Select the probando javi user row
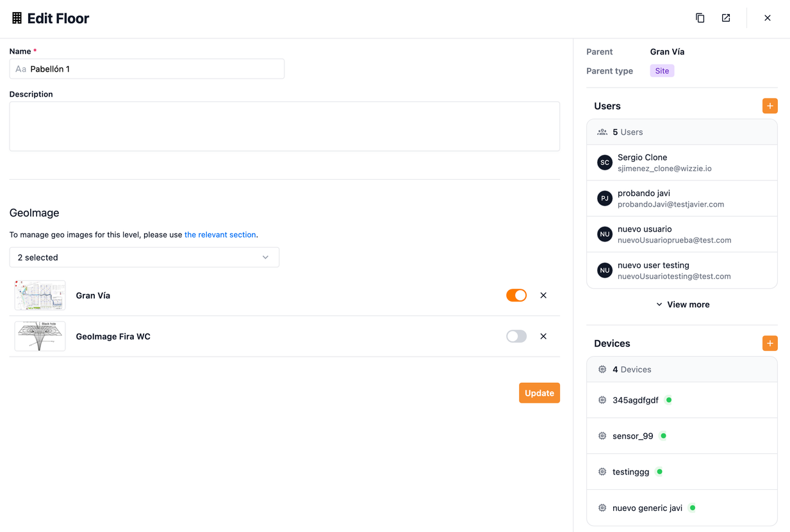Image resolution: width=790 pixels, height=532 pixels. click(682, 198)
